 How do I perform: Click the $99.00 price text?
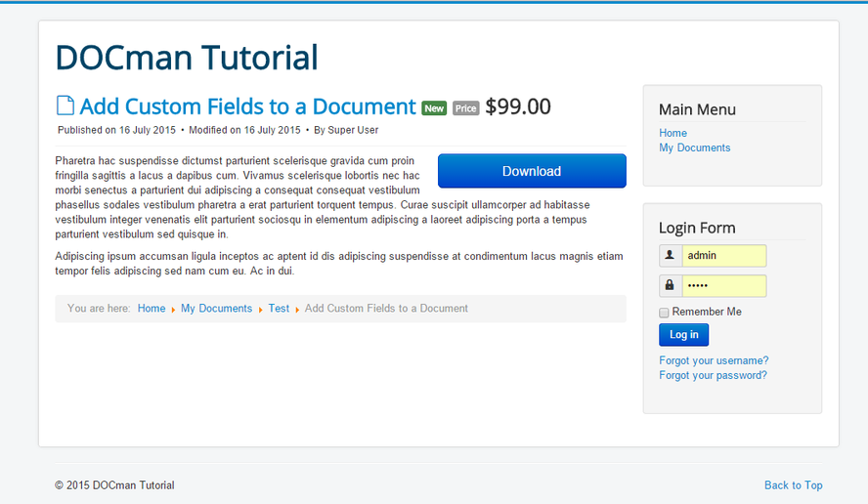click(518, 106)
